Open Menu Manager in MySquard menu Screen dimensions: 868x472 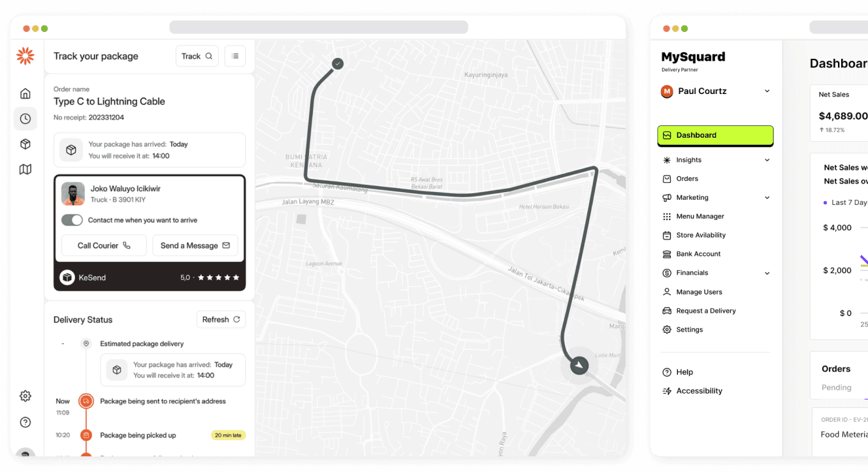[x=700, y=217]
